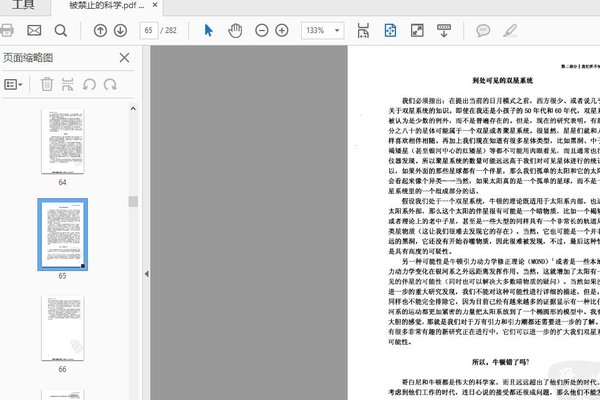Viewport: 600px width, 400px height.
Task: Zoom in with the plus button
Action: 285,31
